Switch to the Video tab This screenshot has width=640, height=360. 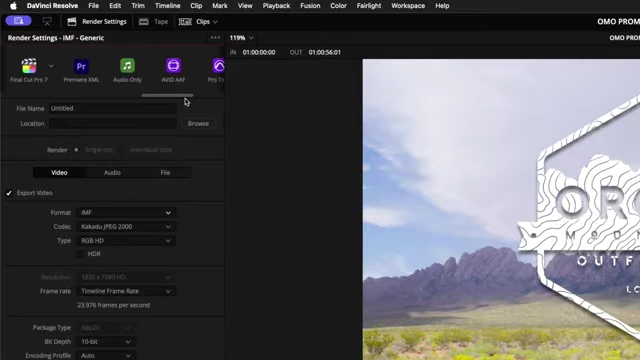tap(59, 173)
